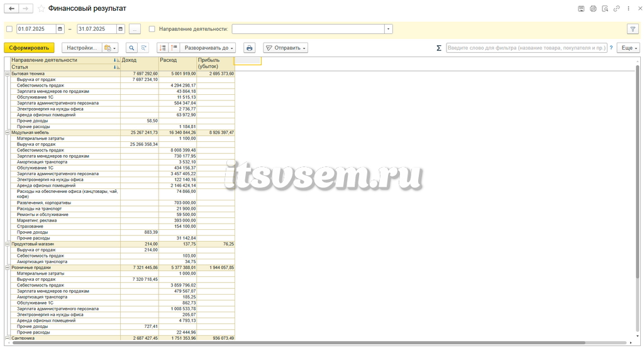Select the profit cell 8 926 397,47

pyautogui.click(x=216, y=133)
